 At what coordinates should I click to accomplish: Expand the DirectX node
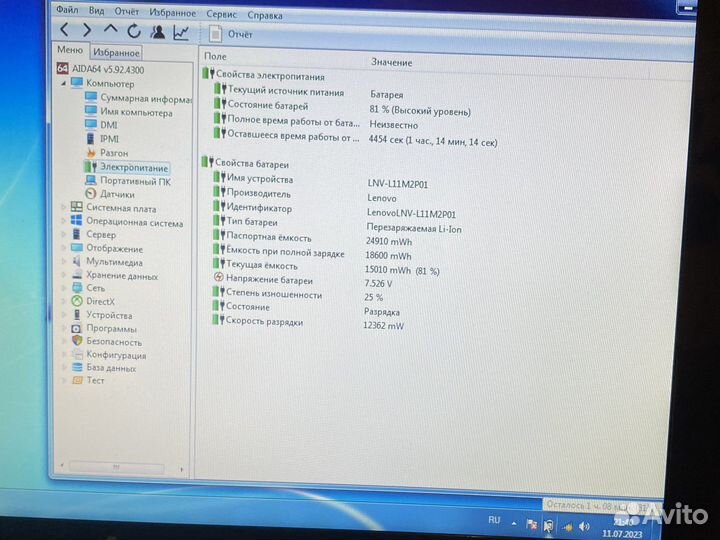(x=63, y=301)
